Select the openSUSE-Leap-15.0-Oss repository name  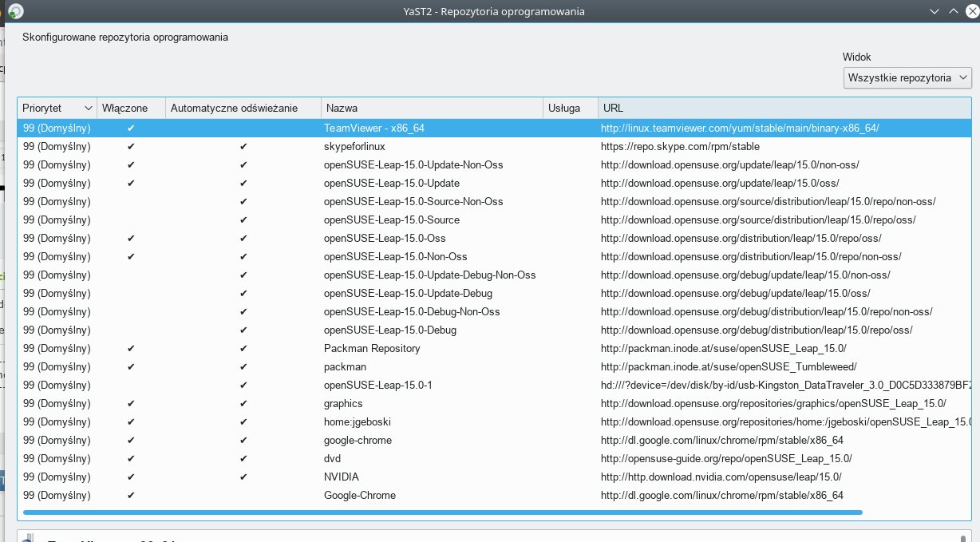pos(384,239)
